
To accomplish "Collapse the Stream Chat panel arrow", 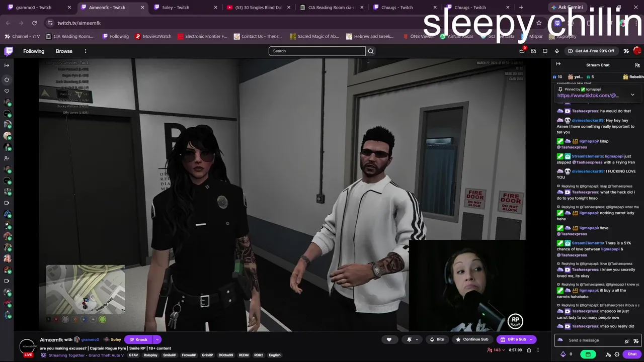I will pos(558,64).
